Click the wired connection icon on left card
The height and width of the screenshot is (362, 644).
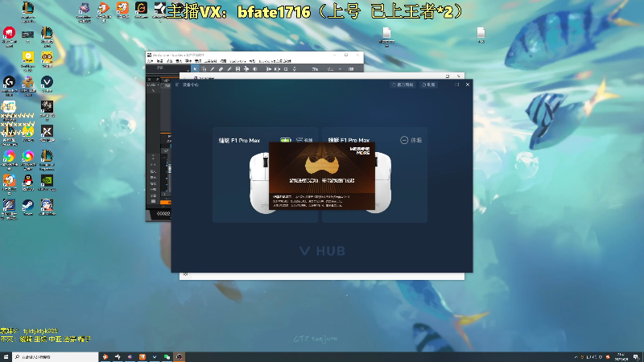point(299,140)
